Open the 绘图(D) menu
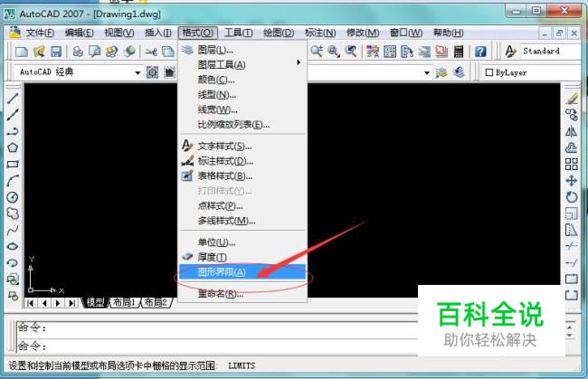588x379 pixels. click(279, 33)
